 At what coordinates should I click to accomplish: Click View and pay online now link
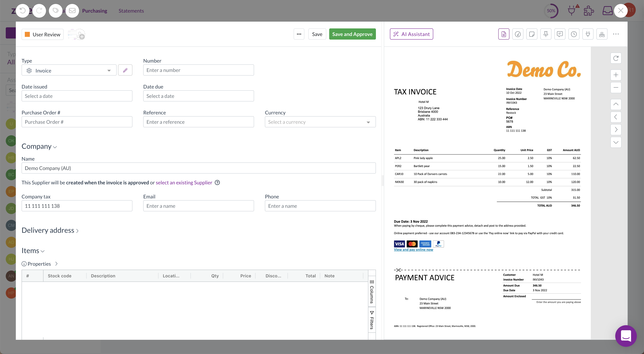coord(413,250)
